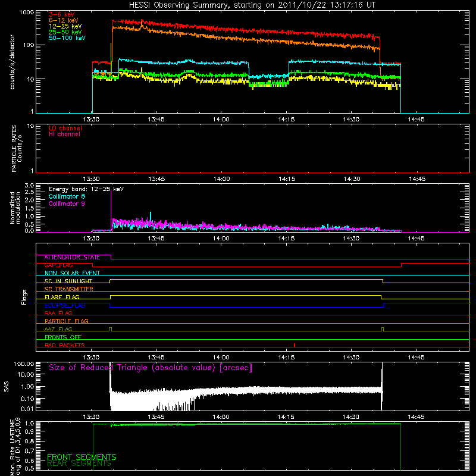The width and height of the screenshot is (476, 476).
Task: Click the 3.0 value on modulation axis
Action: (x=29, y=185)
